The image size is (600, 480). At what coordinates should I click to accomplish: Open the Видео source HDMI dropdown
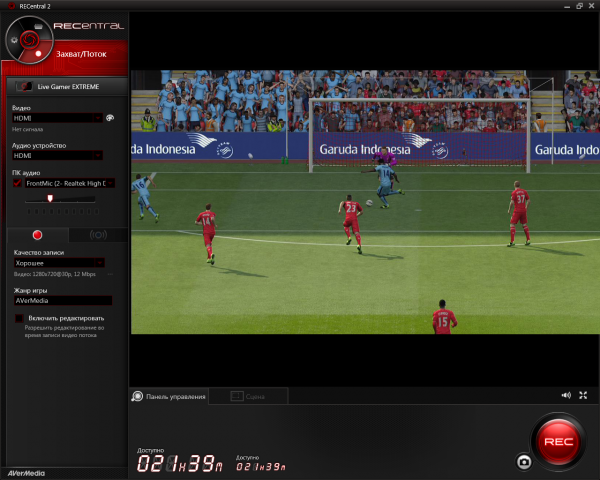(57, 118)
